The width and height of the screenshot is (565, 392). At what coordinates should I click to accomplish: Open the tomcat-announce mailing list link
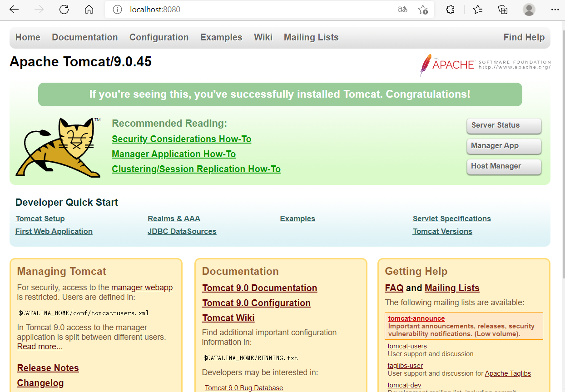[x=416, y=318]
